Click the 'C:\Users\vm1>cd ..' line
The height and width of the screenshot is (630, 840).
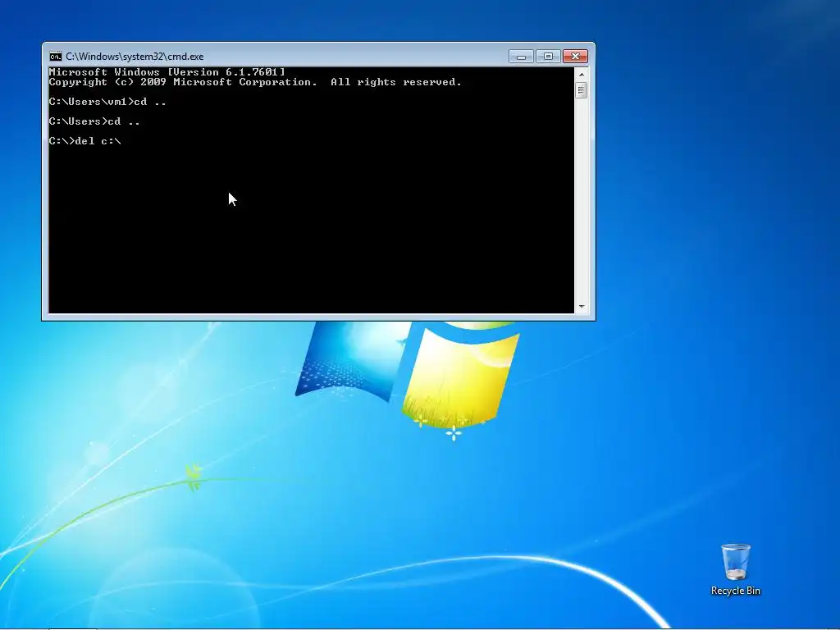pos(107,102)
